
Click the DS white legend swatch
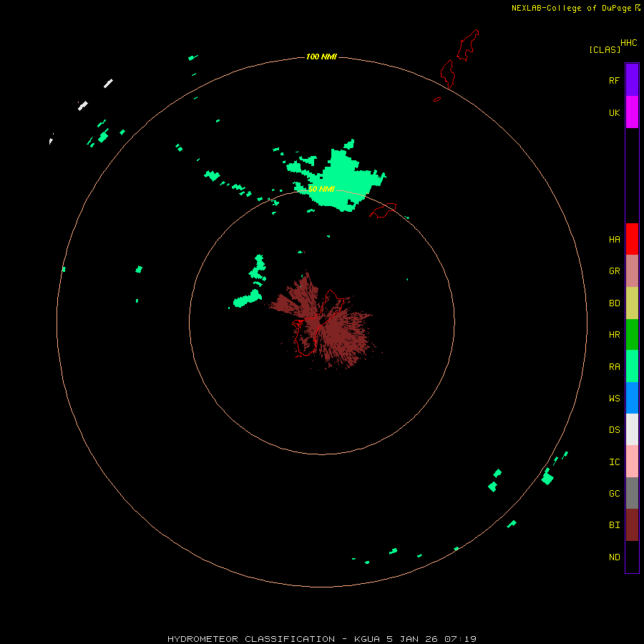point(632,429)
